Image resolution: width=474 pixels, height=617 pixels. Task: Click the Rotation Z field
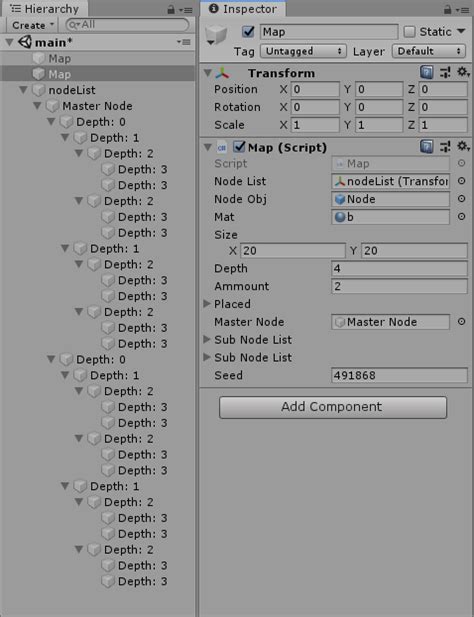(x=443, y=107)
